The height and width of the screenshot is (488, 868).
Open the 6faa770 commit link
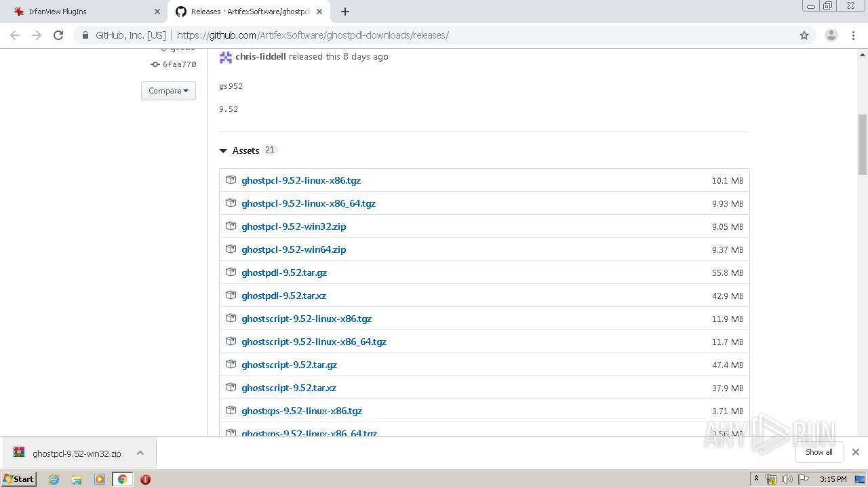point(179,64)
